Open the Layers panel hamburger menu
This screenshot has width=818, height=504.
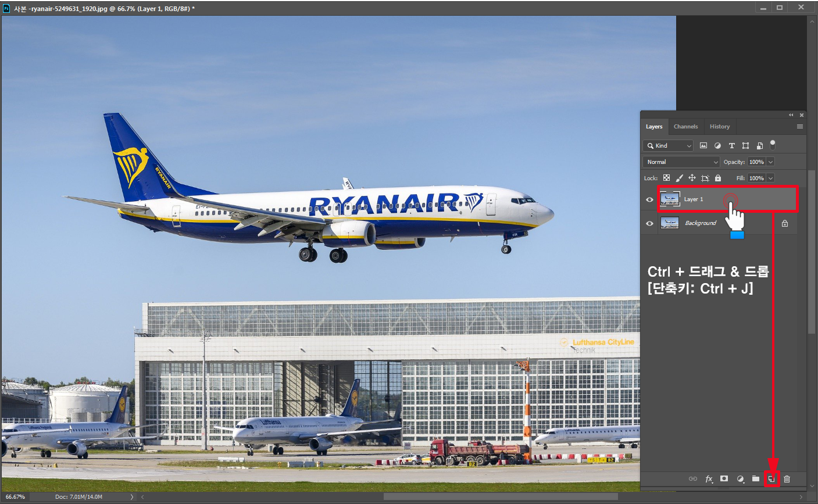tap(800, 126)
